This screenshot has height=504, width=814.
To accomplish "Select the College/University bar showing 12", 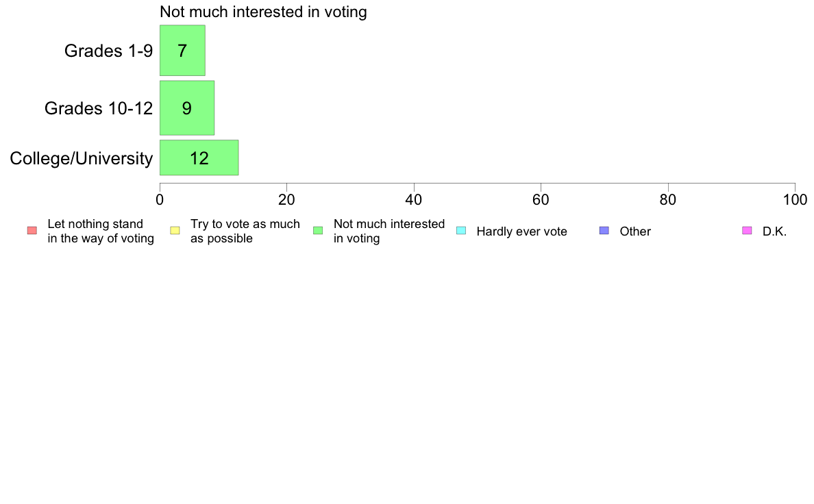I will point(199,157).
